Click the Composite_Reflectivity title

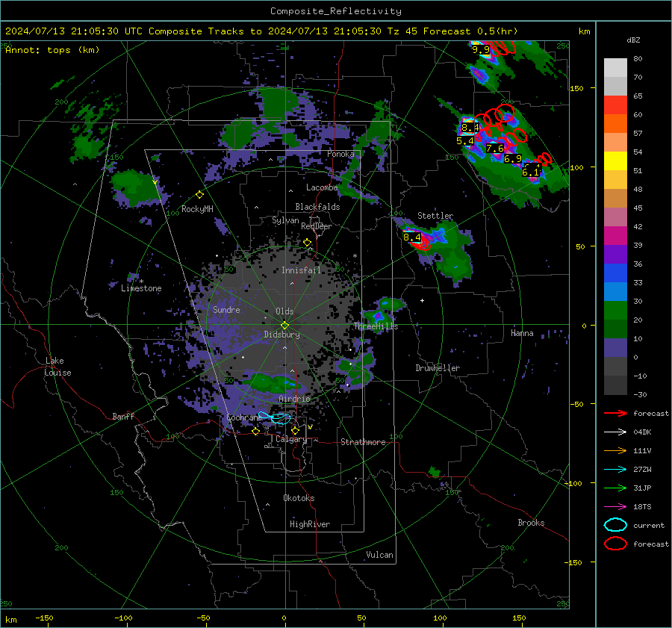[335, 11]
